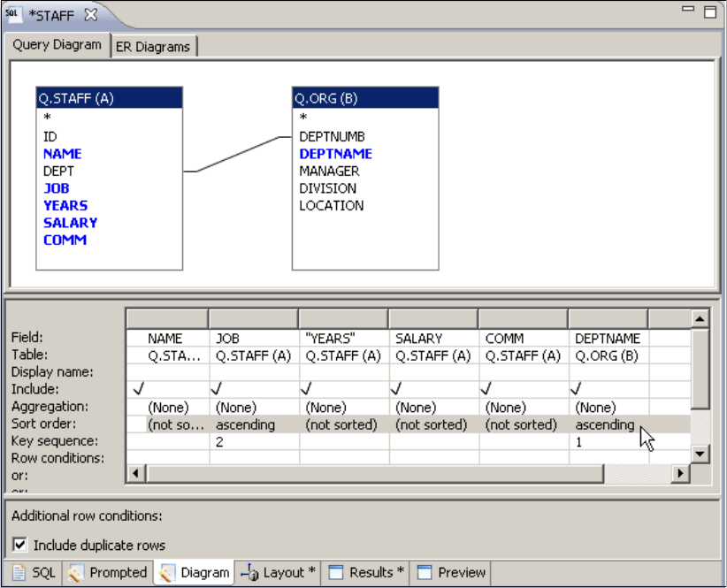Image resolution: width=727 pixels, height=588 pixels.
Task: Click the Results page window icon
Action: click(335, 572)
